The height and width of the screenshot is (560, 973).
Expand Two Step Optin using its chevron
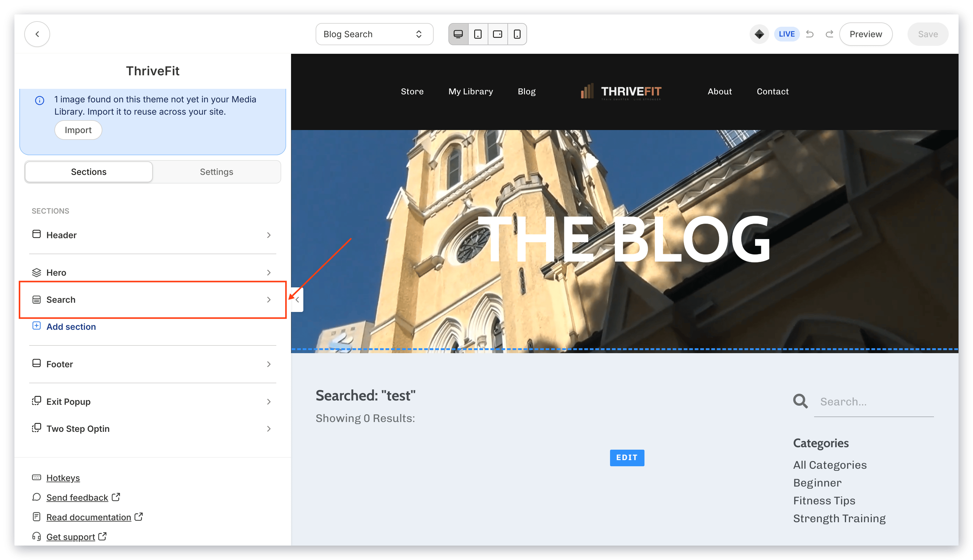268,428
